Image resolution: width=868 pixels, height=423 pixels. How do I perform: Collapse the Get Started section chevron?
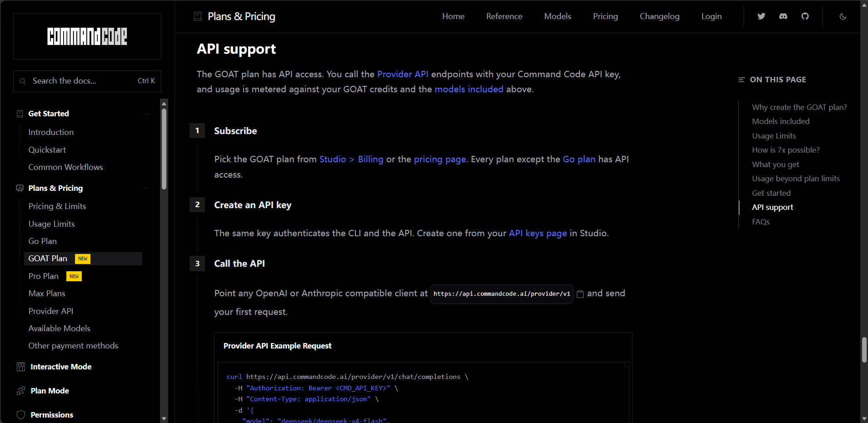146,114
